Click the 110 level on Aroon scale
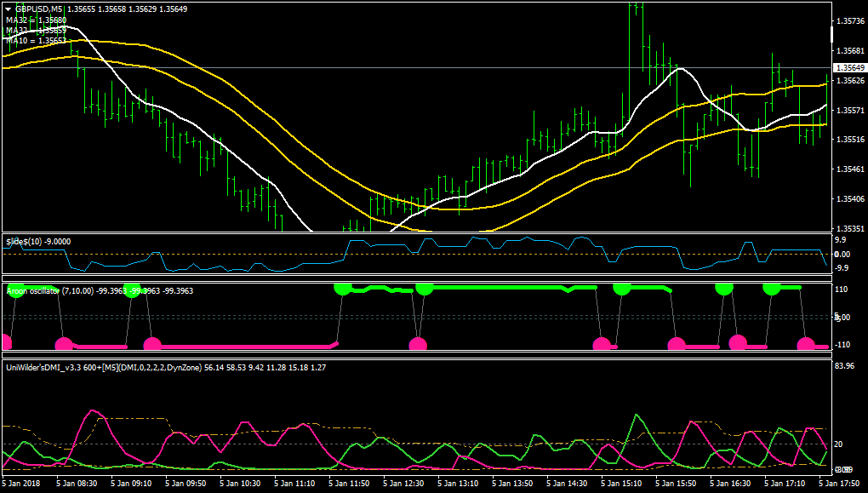Image resolution: width=868 pixels, height=493 pixels. (x=842, y=289)
